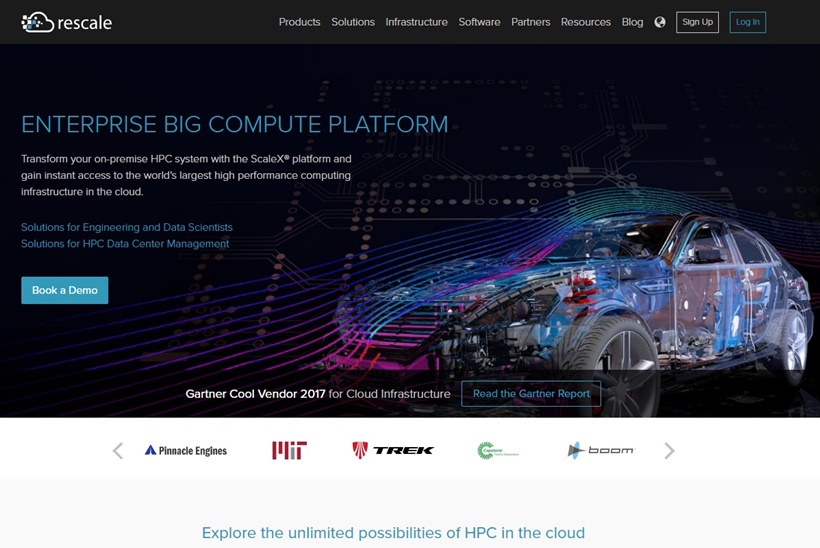
Task: Open the Capstone Turbine logo
Action: [498, 450]
